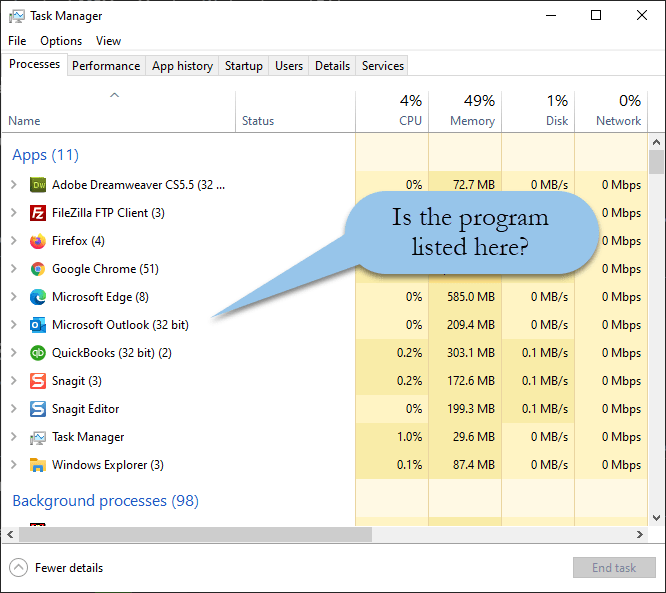Screen dimensions: 666x593
Task: Switch to the Users tab
Action: click(x=289, y=66)
